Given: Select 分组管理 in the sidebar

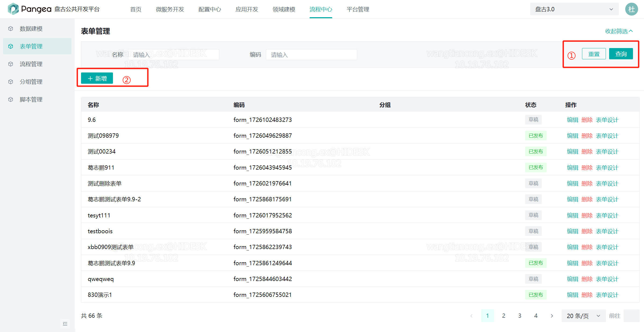Looking at the screenshot, I should tap(37, 82).
